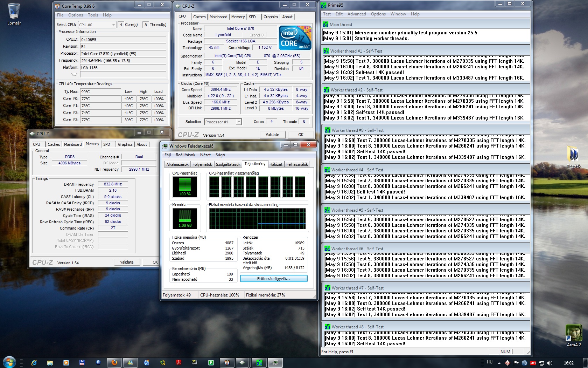Switch to Caches tab in top CPU-Z window

click(199, 17)
